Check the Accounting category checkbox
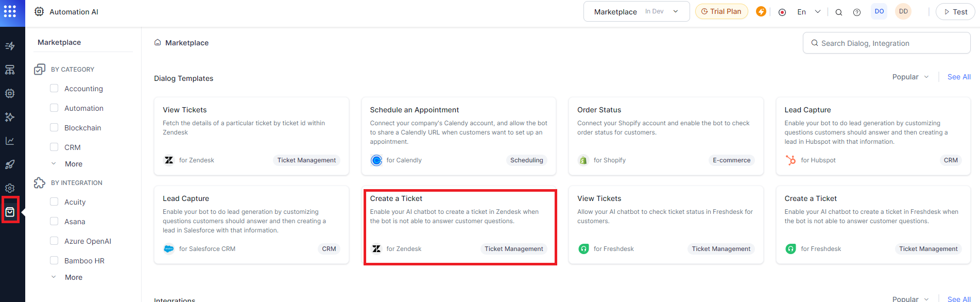This screenshot has height=302, width=980. point(54,88)
